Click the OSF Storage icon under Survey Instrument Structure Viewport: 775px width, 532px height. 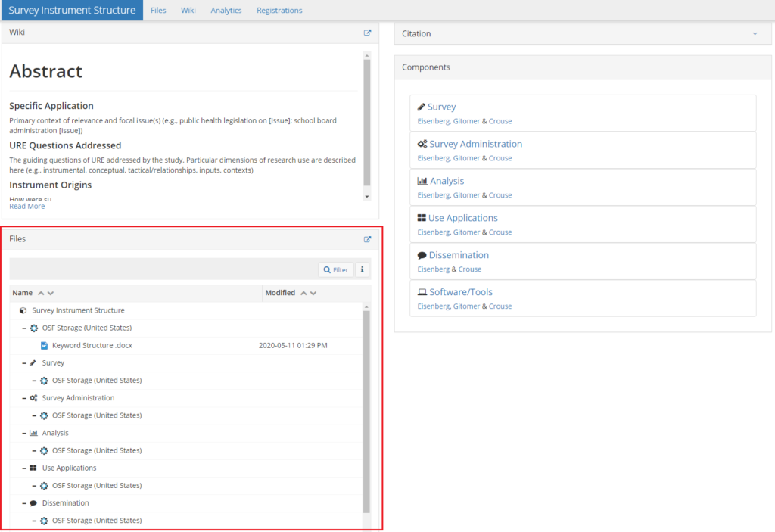coord(34,328)
